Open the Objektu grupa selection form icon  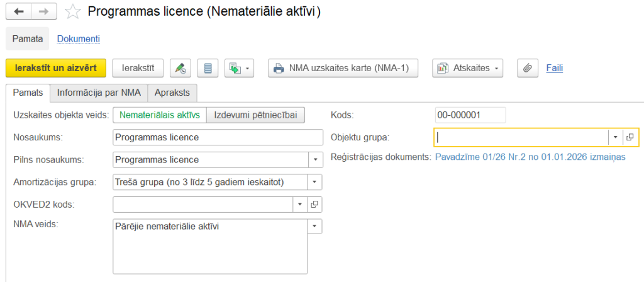pos(630,137)
